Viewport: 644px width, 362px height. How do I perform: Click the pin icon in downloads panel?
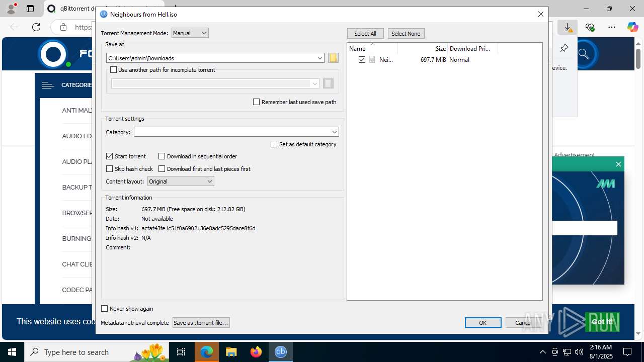(564, 48)
